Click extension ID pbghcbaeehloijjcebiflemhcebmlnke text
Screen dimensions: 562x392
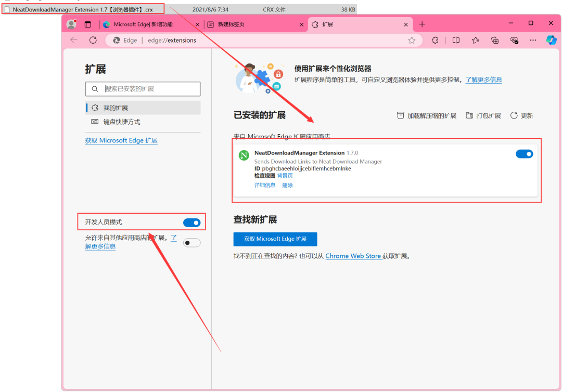coord(306,168)
